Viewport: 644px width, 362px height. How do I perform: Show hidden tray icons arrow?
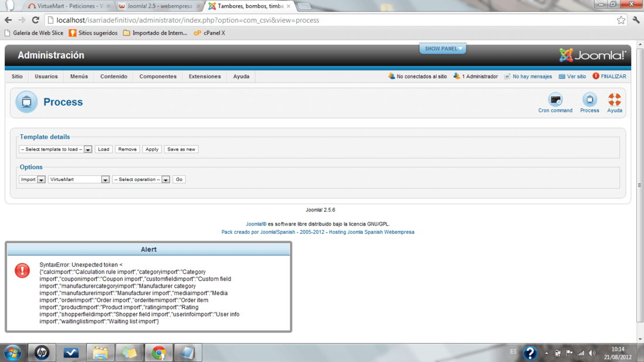(546, 353)
